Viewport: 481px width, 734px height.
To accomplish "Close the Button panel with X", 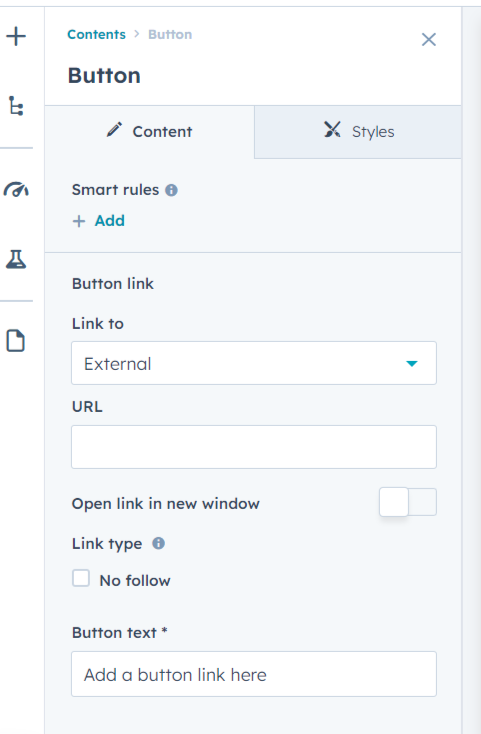I will pyautogui.click(x=429, y=39).
